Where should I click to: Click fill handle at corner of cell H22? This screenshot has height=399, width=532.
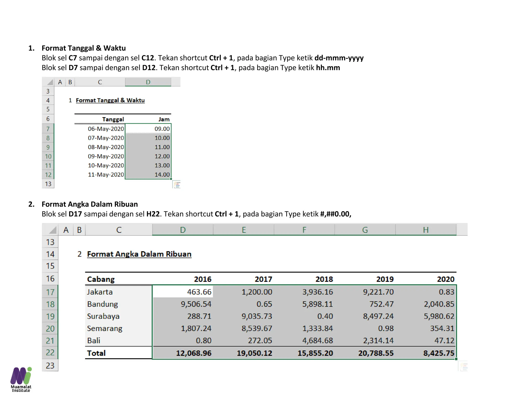coord(456,359)
